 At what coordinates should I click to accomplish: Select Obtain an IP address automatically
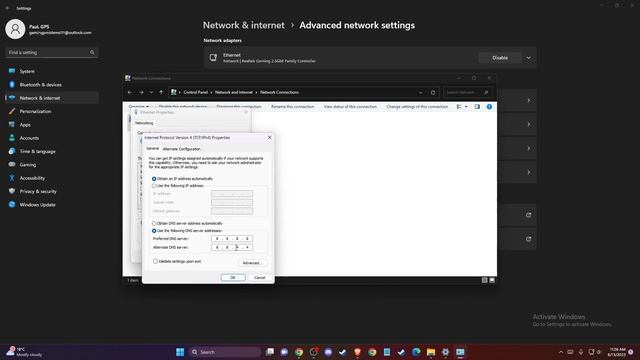[154, 179]
